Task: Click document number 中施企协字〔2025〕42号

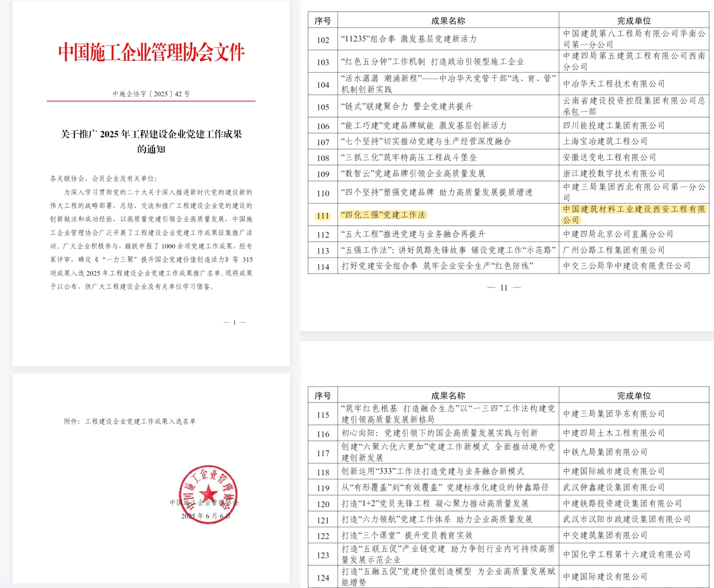Action: click(151, 94)
